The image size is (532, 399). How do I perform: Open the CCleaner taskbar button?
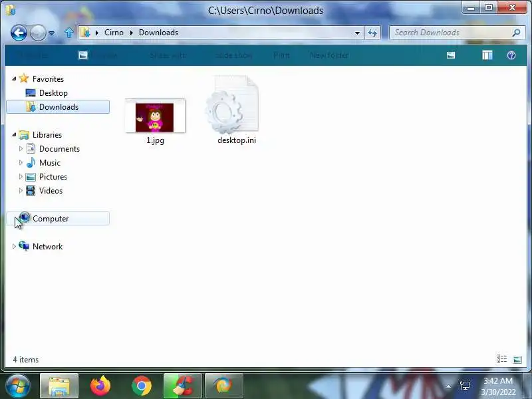coord(182,386)
